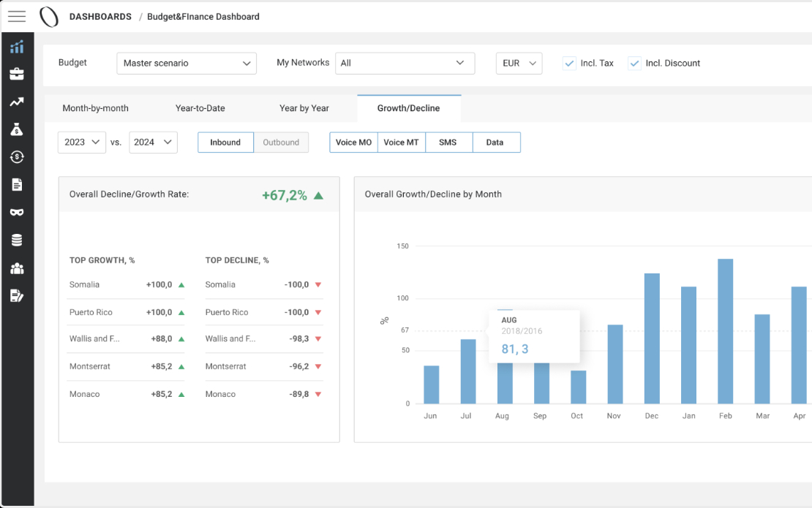Open briefcase sidebar icon
Image resolution: width=812 pixels, height=508 pixels.
[17, 74]
